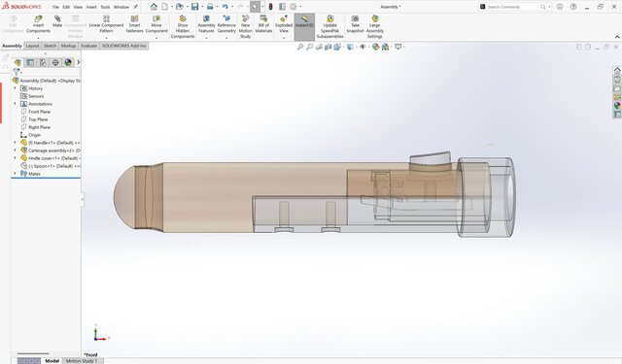The image size is (622, 364).
Task: Select the Mate tool
Action: pos(57,21)
